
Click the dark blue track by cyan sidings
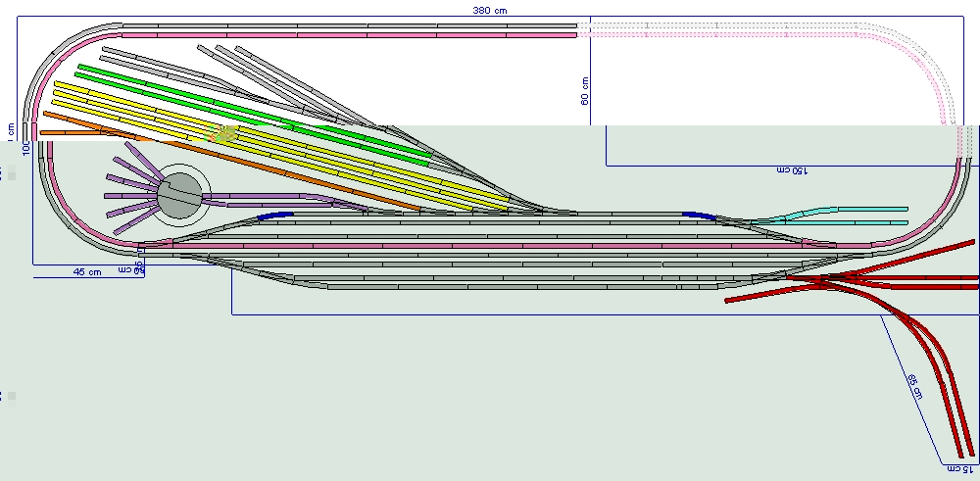pos(698,215)
